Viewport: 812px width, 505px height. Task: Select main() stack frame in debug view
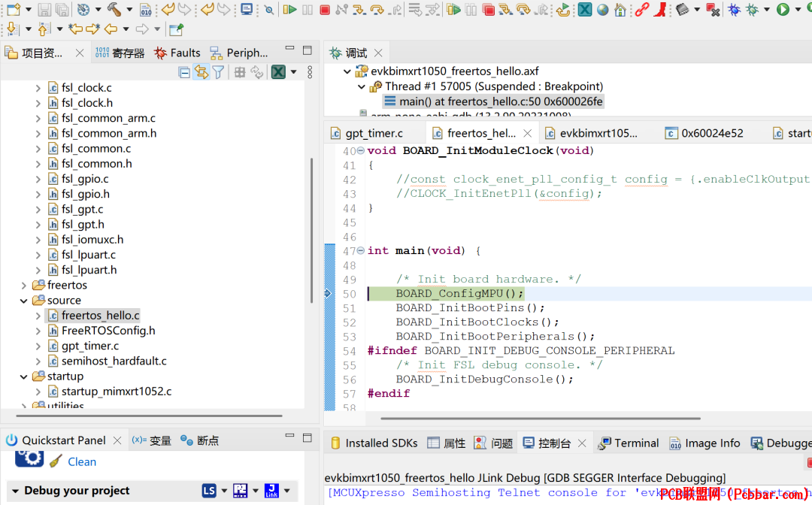coord(493,101)
